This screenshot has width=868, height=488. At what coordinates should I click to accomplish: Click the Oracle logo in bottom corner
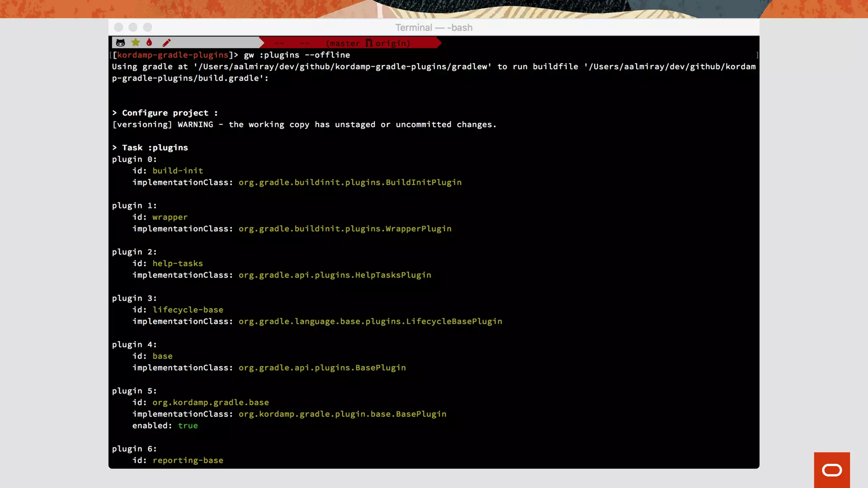pos(832,470)
